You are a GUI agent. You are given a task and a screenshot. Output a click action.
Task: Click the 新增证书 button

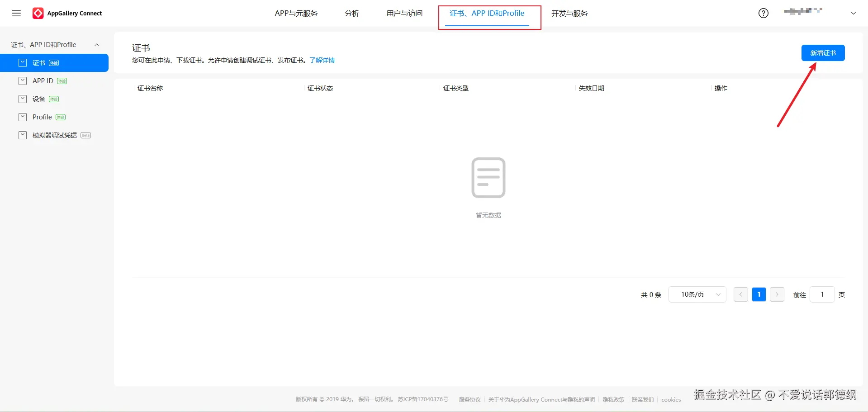[823, 53]
